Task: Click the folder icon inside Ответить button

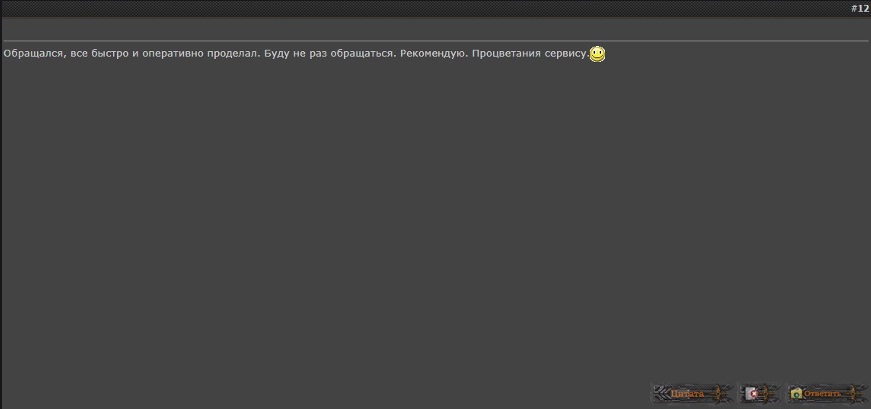Action: 796,394
